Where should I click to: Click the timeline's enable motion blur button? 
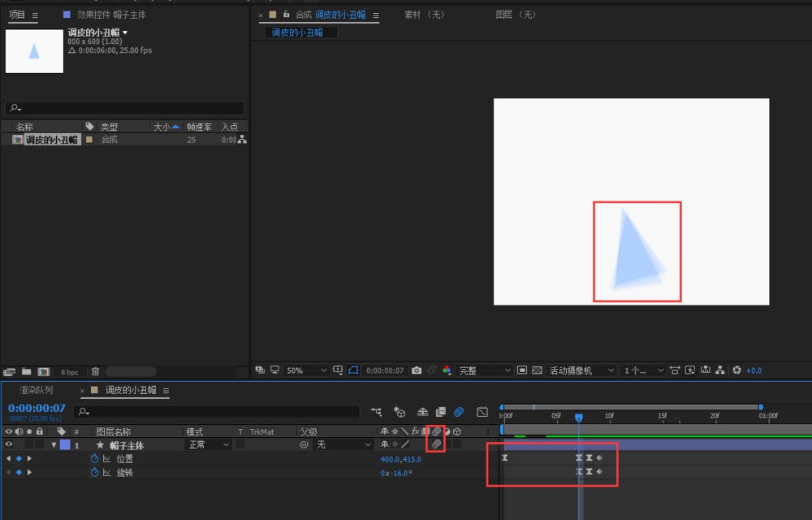[x=459, y=412]
